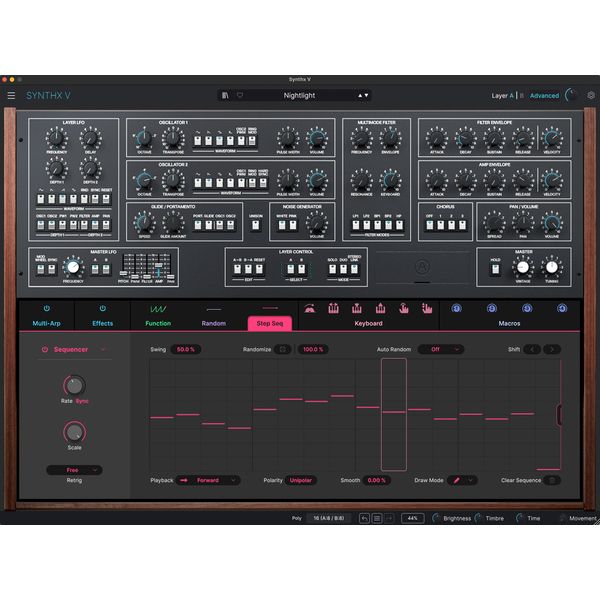Click the sixth Keyboard hand icon
600x600 pixels.
[x=427, y=308]
